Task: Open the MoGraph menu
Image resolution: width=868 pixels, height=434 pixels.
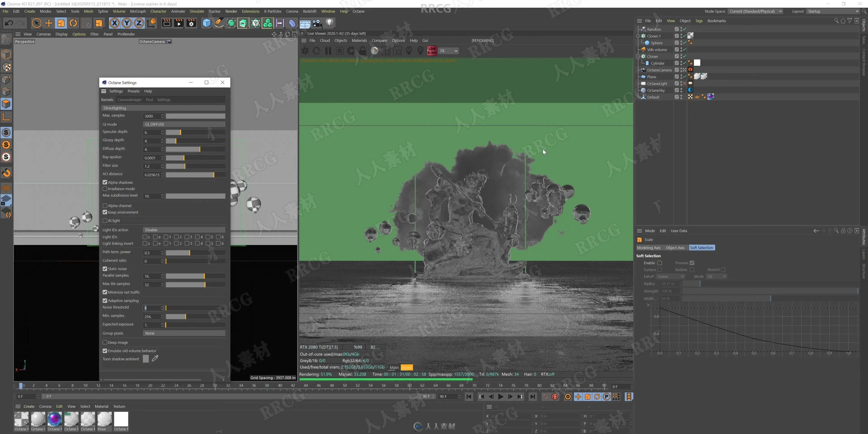Action: 138,12
